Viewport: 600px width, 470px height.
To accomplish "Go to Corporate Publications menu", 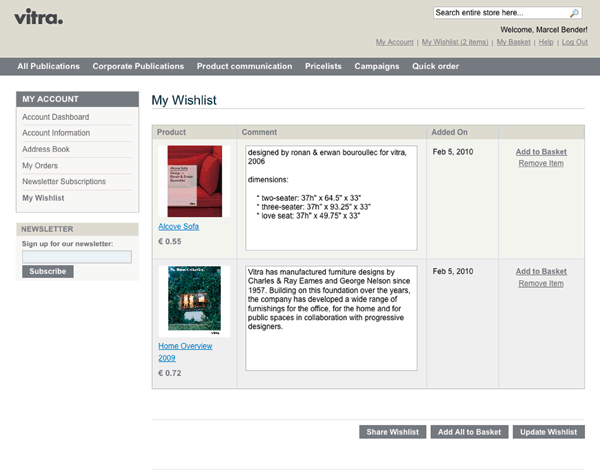I will (138, 66).
